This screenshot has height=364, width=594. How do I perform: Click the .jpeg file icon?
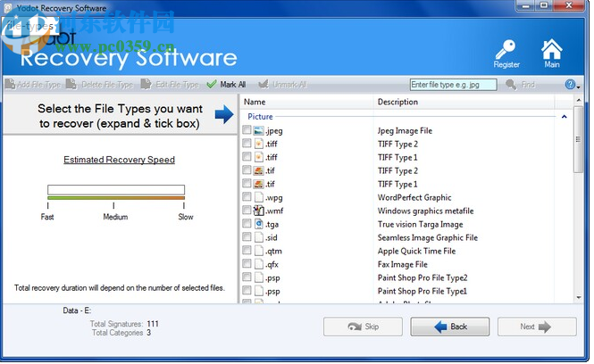(259, 130)
